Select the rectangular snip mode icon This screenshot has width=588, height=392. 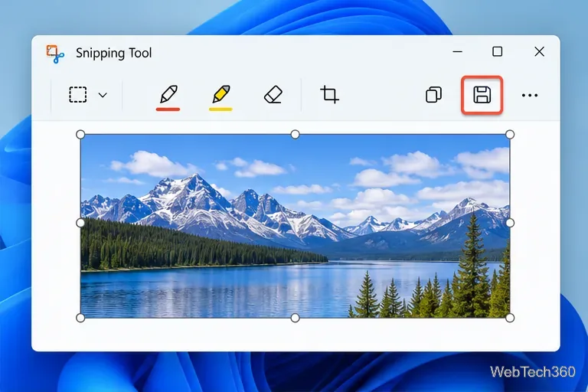pos(77,94)
